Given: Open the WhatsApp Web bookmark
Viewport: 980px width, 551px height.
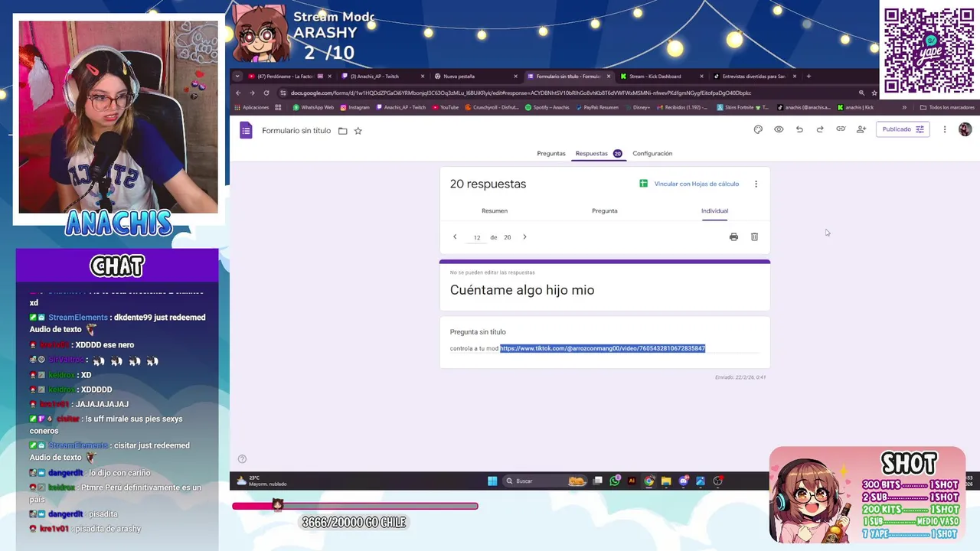Looking at the screenshot, I should tap(313, 108).
